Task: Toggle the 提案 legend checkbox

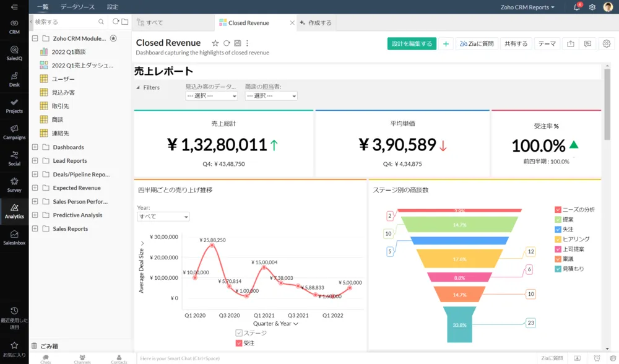Action: [x=558, y=220]
